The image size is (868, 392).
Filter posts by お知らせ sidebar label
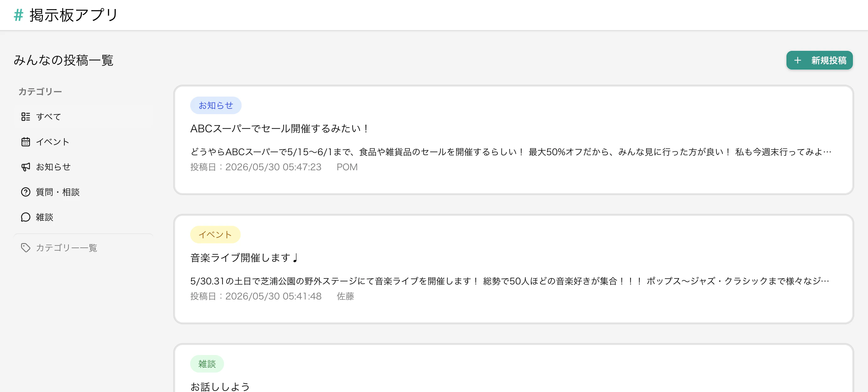pyautogui.click(x=53, y=167)
